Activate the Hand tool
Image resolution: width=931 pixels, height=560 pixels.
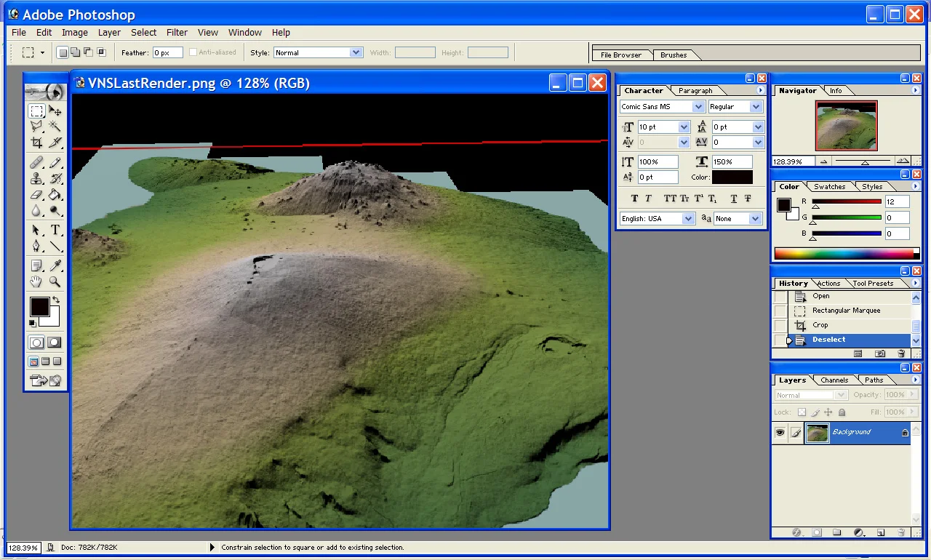[x=36, y=282]
